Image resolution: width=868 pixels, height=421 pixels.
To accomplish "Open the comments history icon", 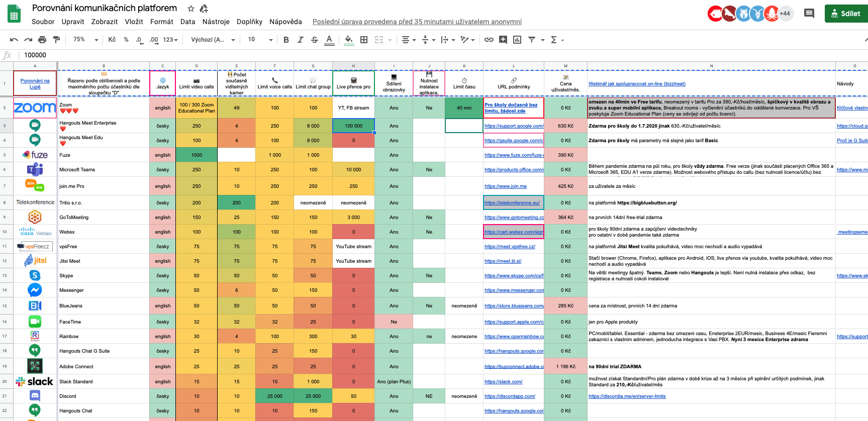I will coord(809,14).
